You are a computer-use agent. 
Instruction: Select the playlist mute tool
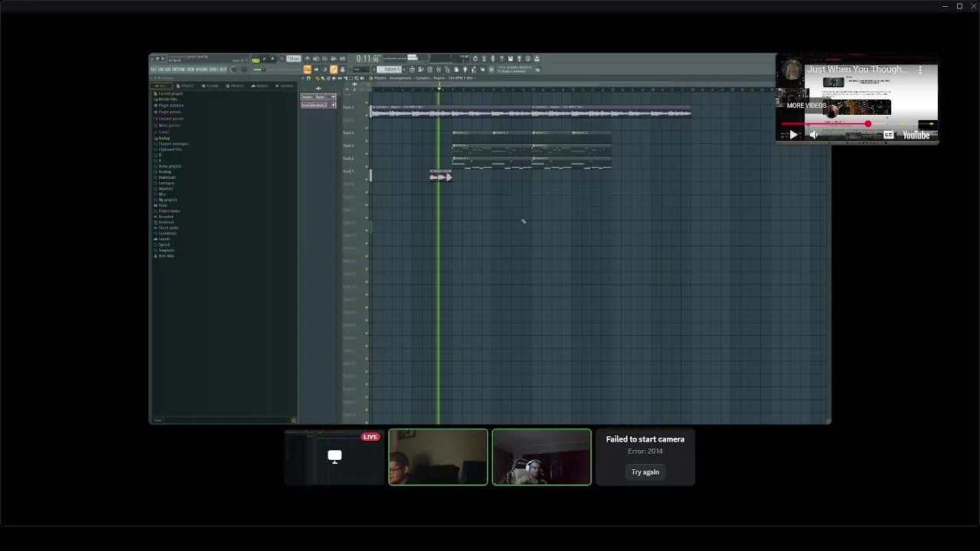334,78
